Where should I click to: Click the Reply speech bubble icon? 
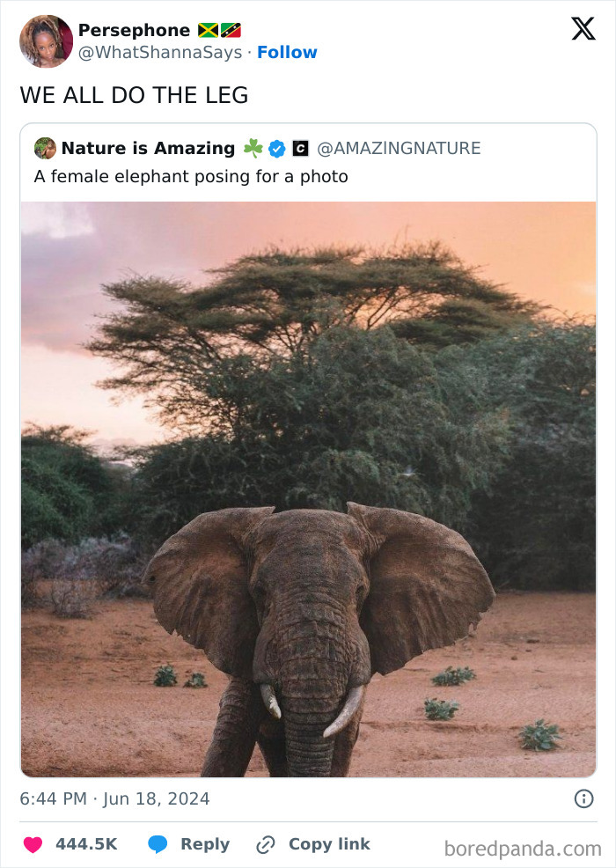pyautogui.click(x=159, y=843)
